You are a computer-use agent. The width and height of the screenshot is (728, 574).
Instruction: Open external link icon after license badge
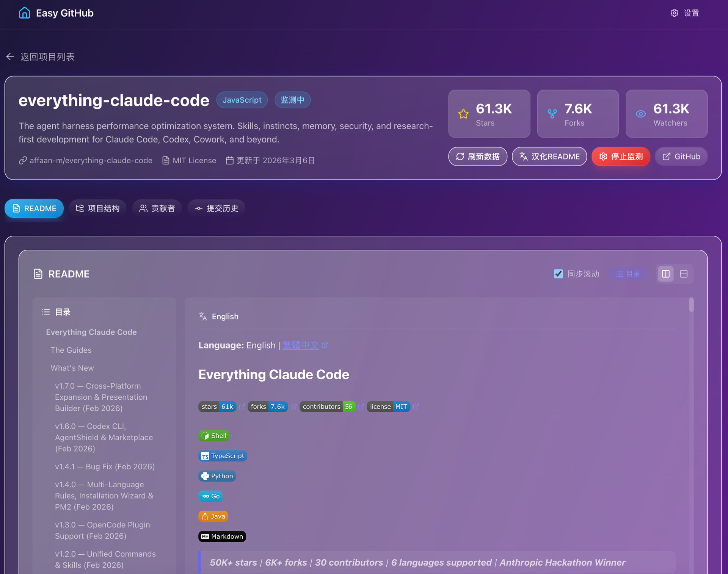point(416,407)
